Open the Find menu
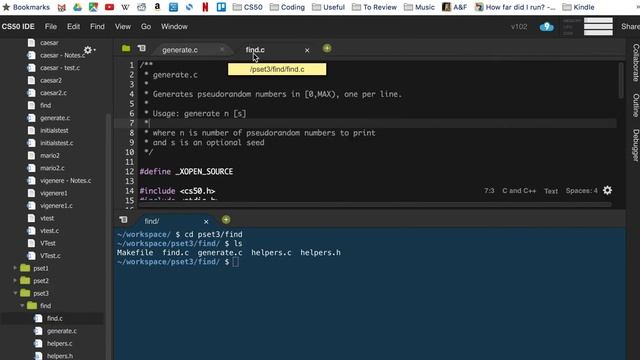640x360 pixels. tap(97, 27)
